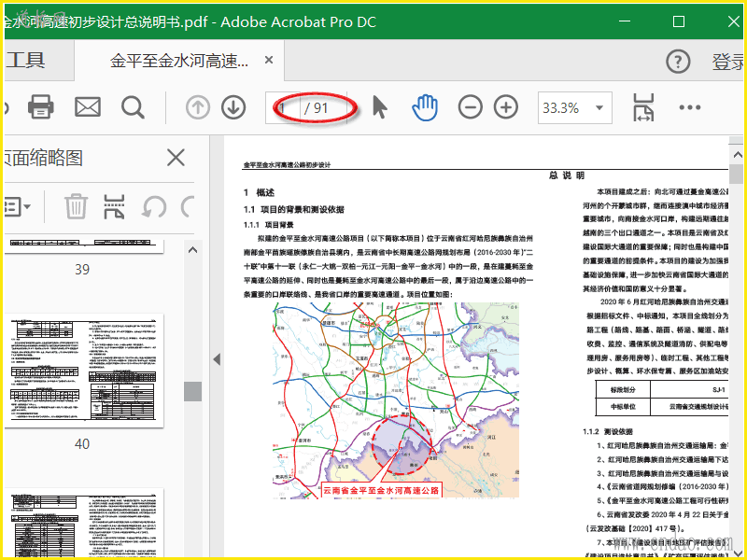Maximize the Acrobat window
The height and width of the screenshot is (560, 747).
coord(679,21)
